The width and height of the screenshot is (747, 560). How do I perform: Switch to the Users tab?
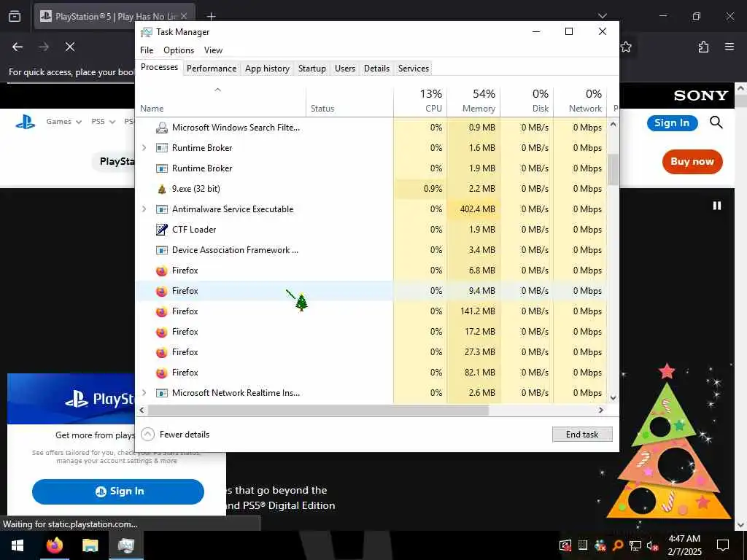(x=345, y=69)
